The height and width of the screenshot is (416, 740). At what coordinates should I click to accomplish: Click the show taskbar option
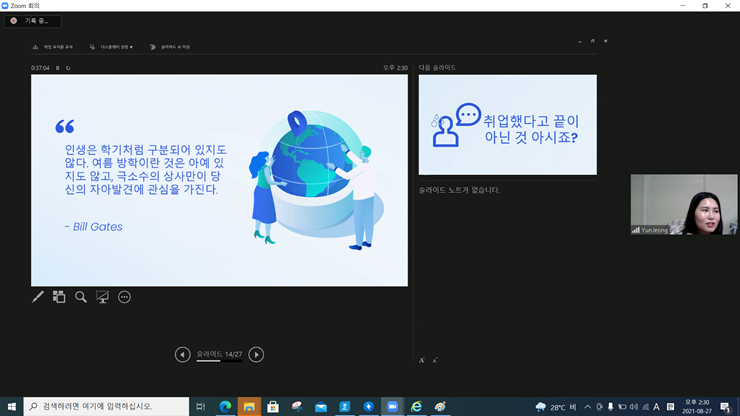tap(52, 47)
